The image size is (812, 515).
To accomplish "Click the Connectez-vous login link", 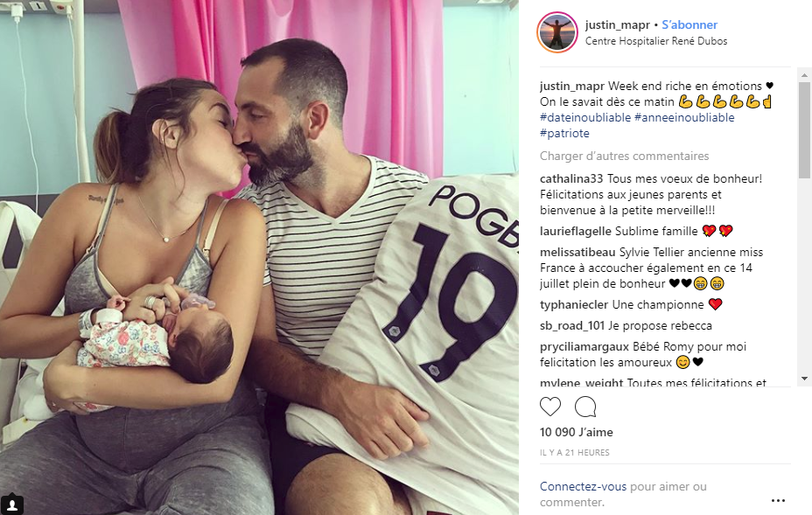I will (x=583, y=486).
